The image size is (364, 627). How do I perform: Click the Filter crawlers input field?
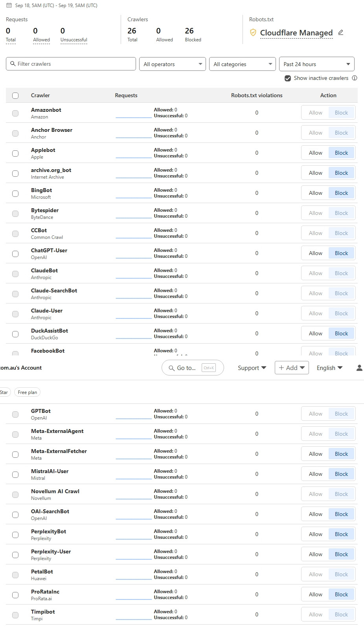[71, 64]
